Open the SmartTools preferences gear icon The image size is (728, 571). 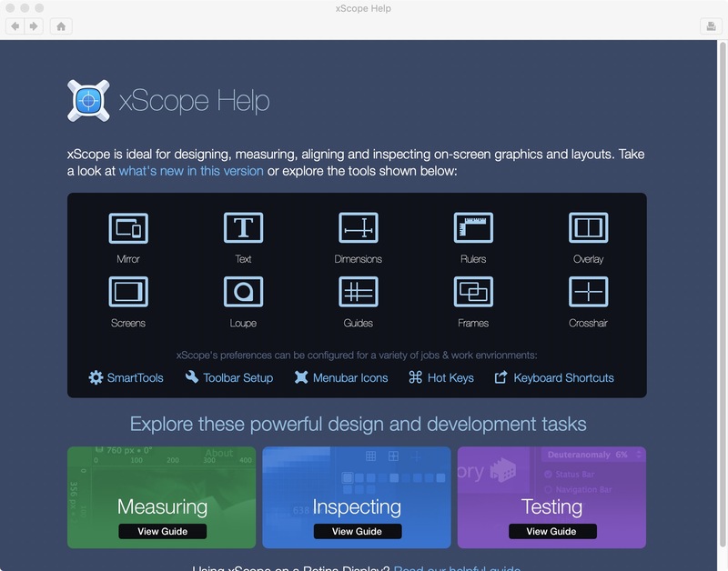[x=95, y=377]
